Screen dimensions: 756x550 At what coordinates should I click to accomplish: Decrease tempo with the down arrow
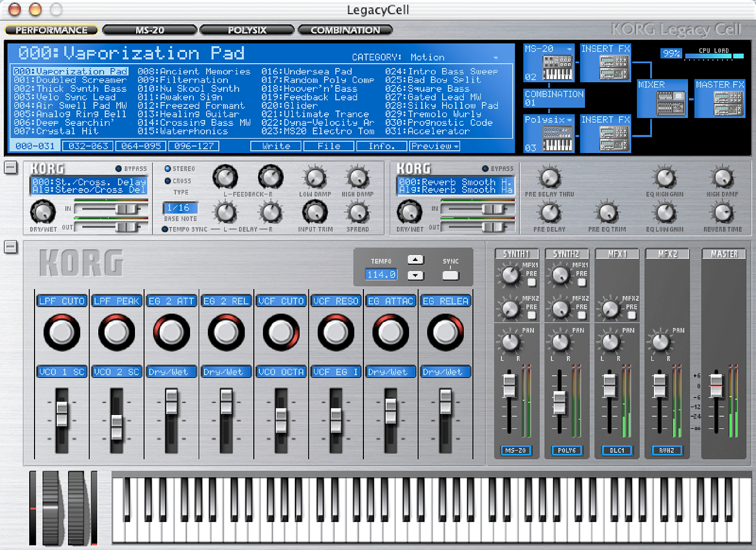tap(415, 276)
